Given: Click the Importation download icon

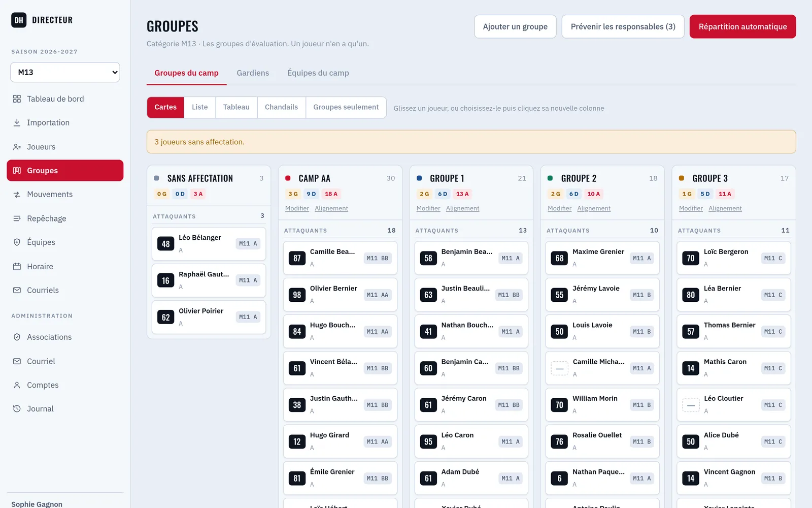Looking at the screenshot, I should coord(17,122).
